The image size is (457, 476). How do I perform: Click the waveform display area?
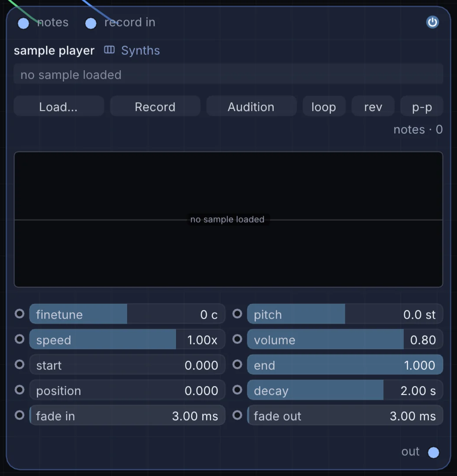pos(228,219)
